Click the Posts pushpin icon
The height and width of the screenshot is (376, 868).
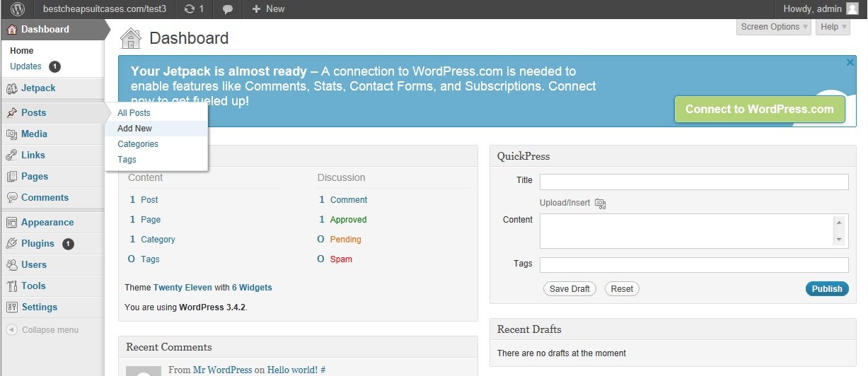[11, 113]
